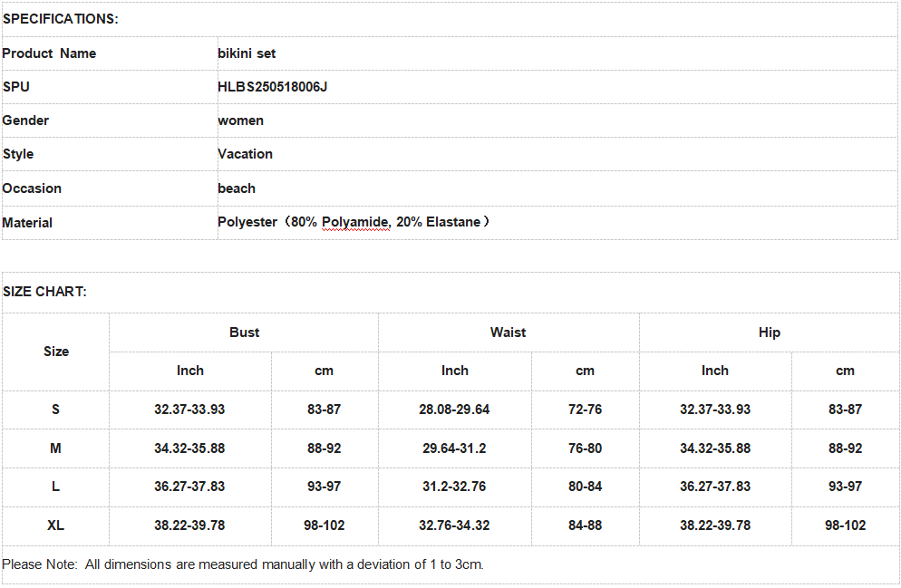Select the Inch subheader under Waist
901x588 pixels.
(x=455, y=371)
